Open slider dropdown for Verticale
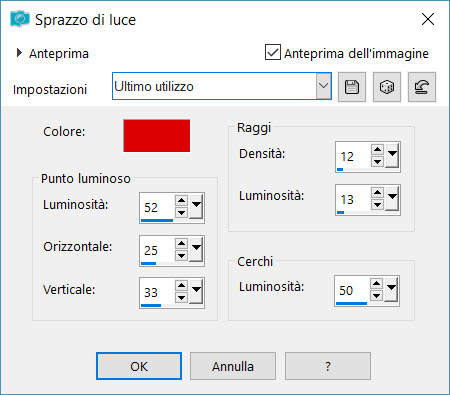The height and width of the screenshot is (395, 450). (197, 291)
